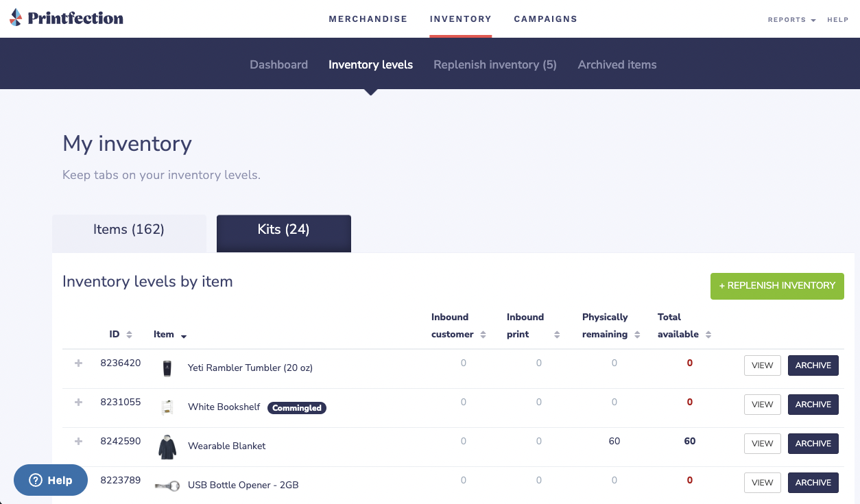860x504 pixels.
Task: Click the Printfection logo
Action: pos(67,19)
